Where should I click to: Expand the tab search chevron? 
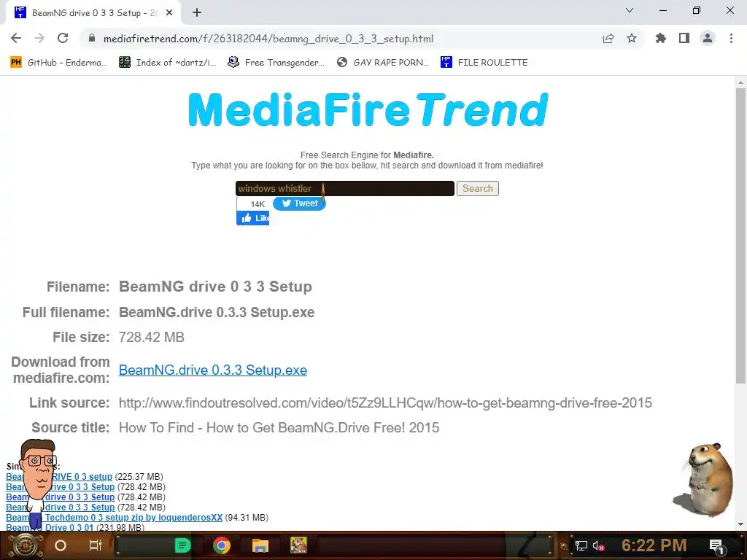pos(630,10)
